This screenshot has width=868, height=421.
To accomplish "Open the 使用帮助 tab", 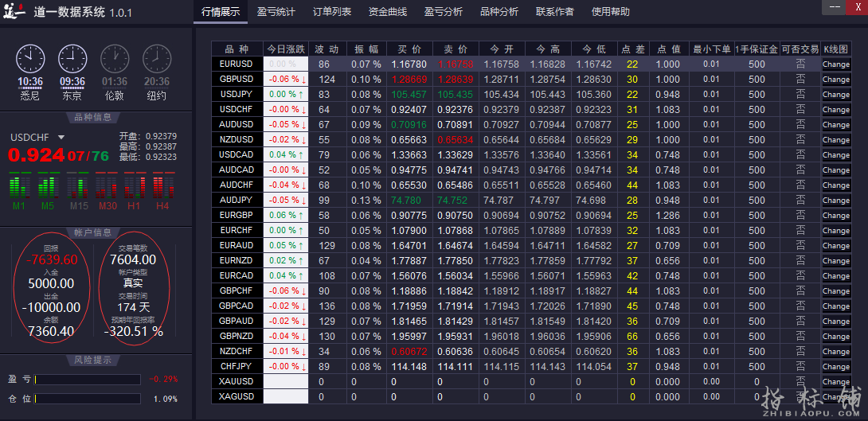I will click(x=611, y=12).
